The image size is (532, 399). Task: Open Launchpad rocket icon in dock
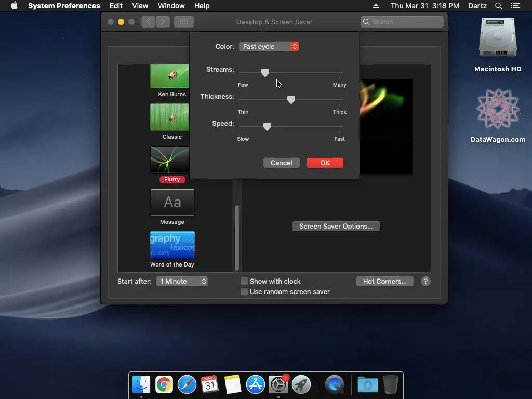[301, 384]
